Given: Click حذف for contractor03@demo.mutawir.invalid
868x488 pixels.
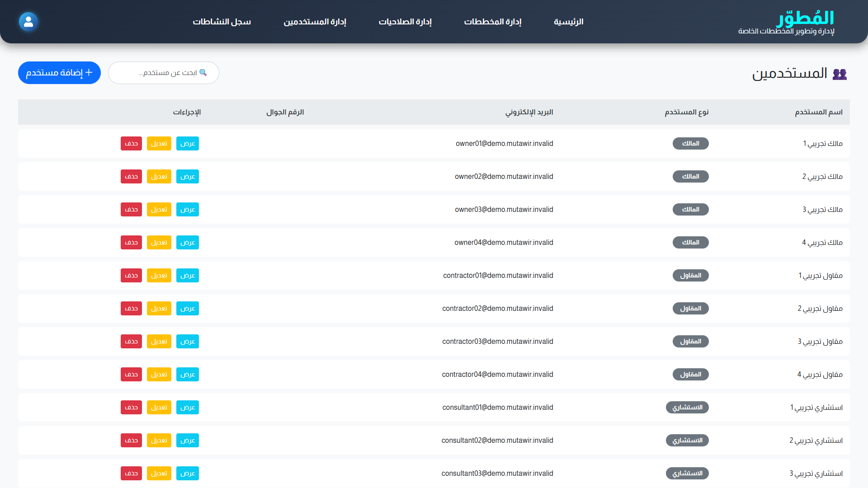Looking at the screenshot, I should pos(131,341).
